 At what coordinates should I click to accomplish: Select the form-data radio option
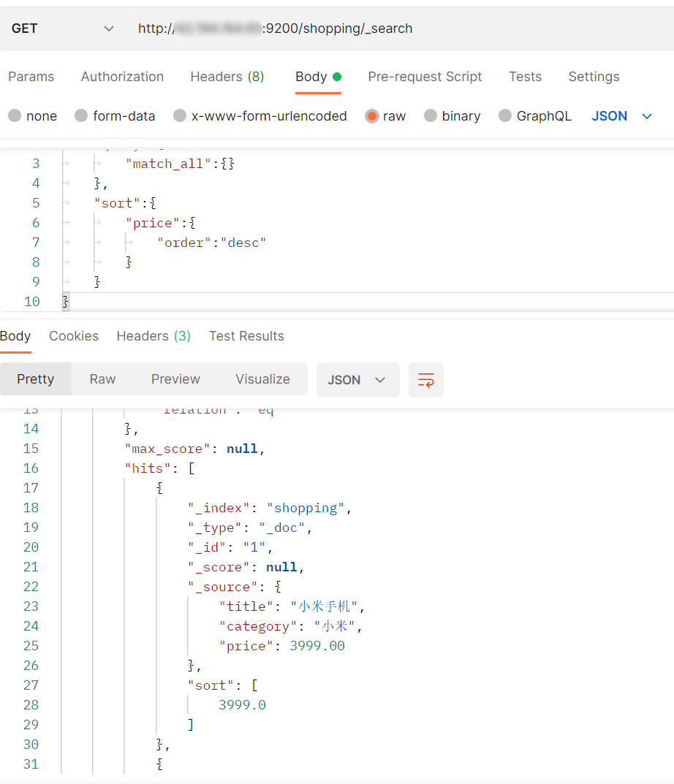point(81,116)
